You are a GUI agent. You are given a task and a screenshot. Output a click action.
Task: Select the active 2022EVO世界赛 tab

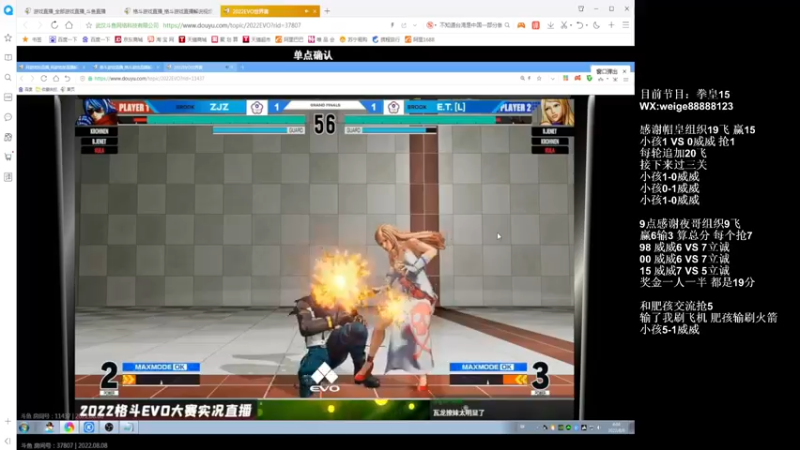tap(270, 11)
